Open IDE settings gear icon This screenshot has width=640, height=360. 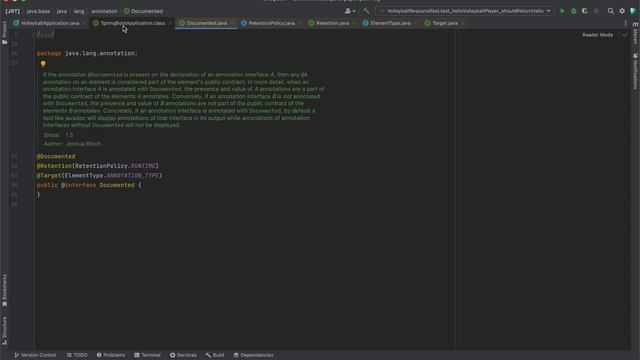click(x=622, y=11)
